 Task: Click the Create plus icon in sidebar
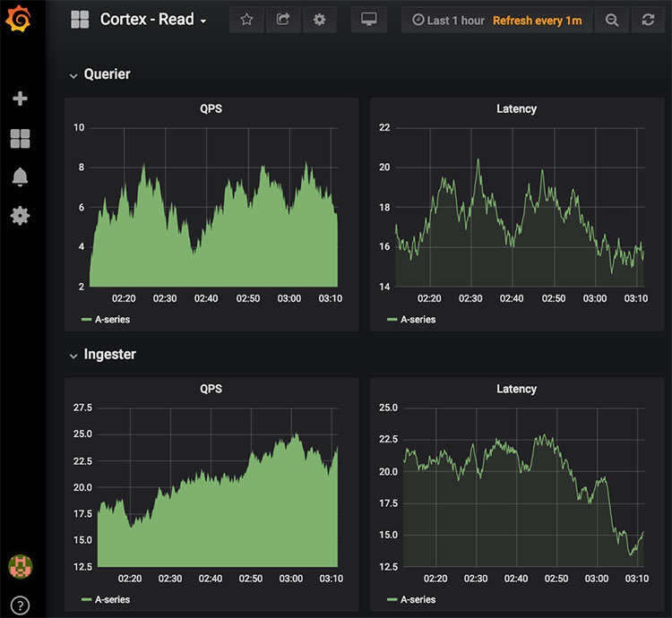(20, 99)
